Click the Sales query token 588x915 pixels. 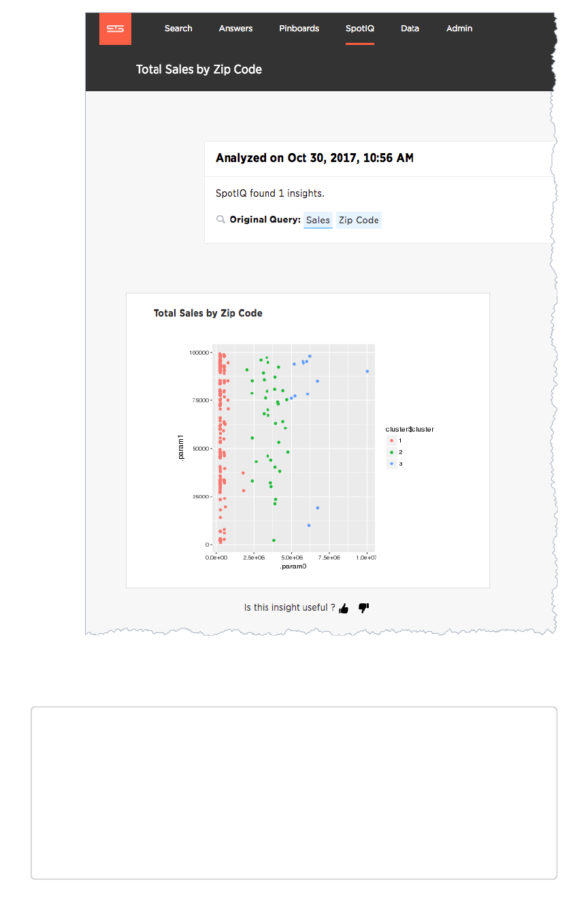pyautogui.click(x=318, y=220)
